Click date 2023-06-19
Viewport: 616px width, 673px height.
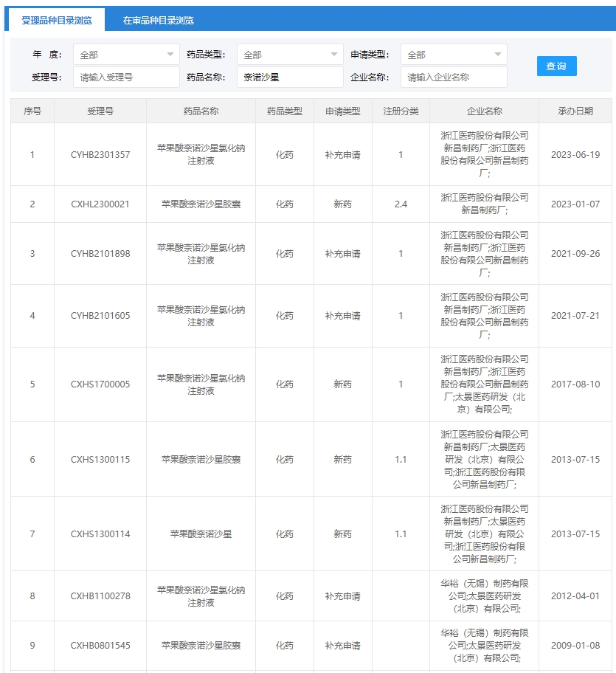click(575, 154)
